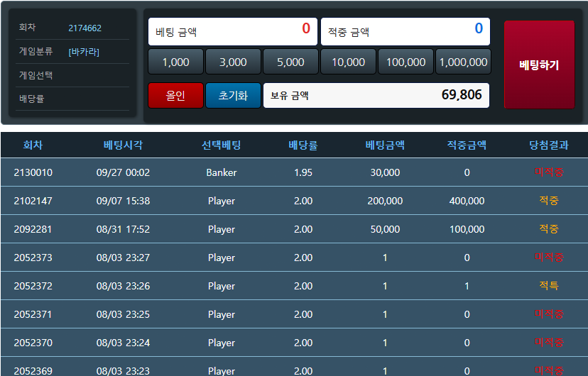Click the 30,000 bet amount

point(385,172)
